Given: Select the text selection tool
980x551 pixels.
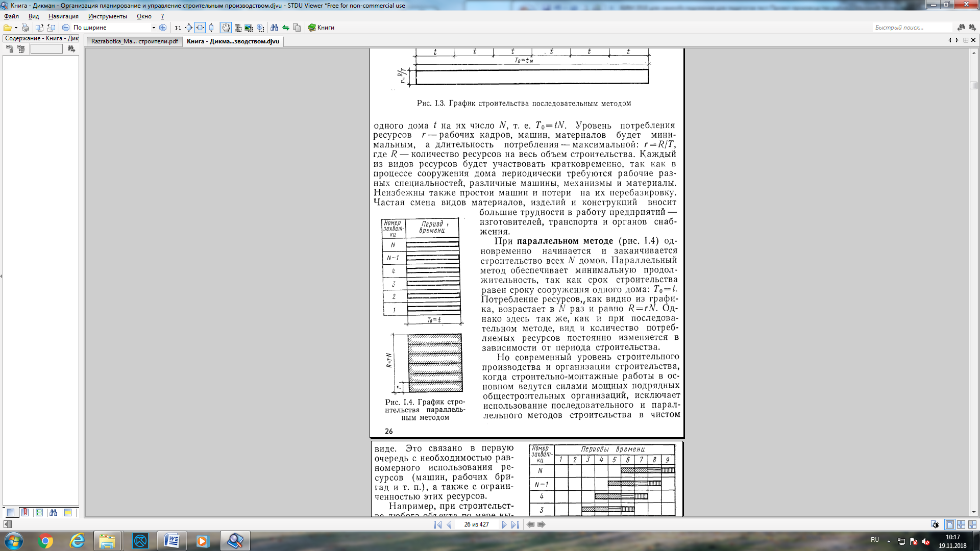Looking at the screenshot, I should (x=238, y=28).
